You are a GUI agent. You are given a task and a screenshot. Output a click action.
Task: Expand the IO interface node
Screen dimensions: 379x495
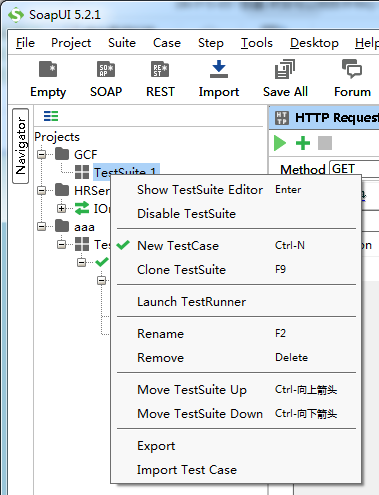click(x=61, y=208)
